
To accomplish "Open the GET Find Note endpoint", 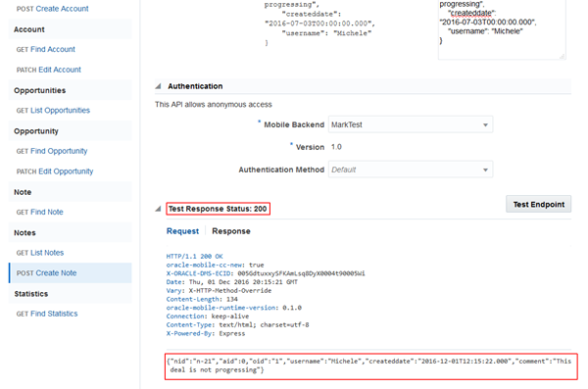I will pos(40,212).
